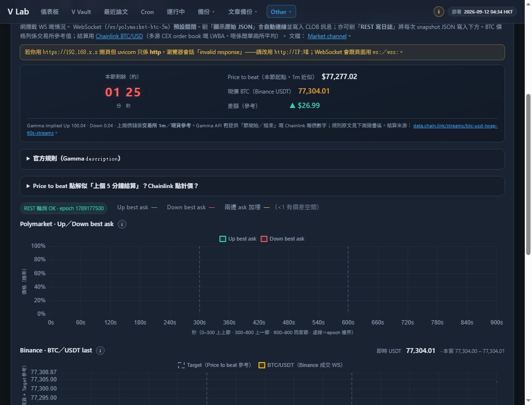Screen dimensions: 532x405
Task: Click the page vertical scrollbar thumb
Action: click(x=528, y=175)
